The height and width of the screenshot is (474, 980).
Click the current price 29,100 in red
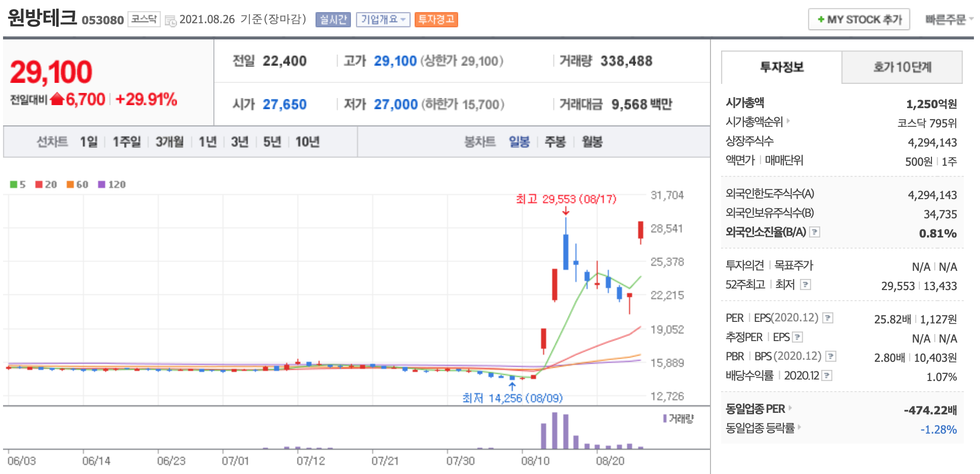coord(51,72)
